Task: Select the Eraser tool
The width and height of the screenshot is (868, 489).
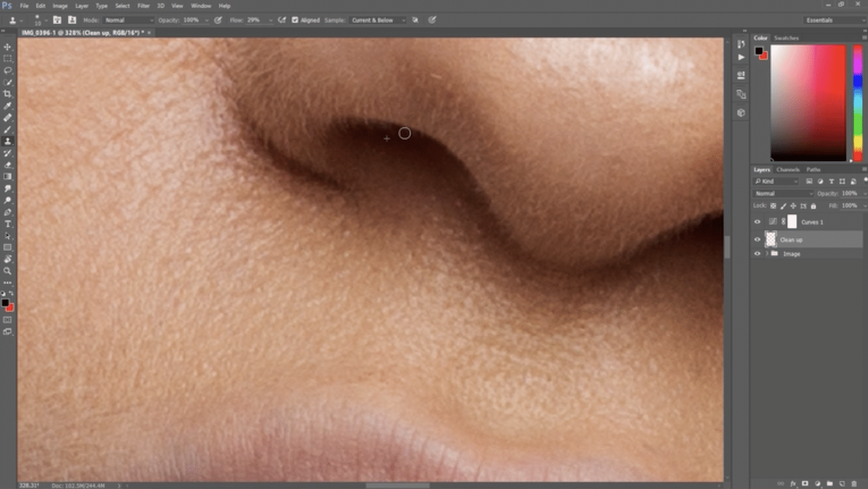Action: click(x=8, y=165)
